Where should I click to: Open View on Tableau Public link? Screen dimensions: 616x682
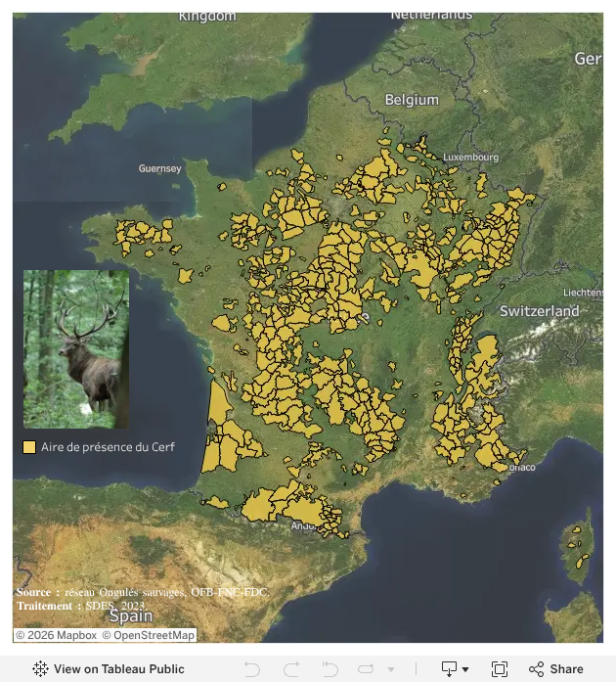click(x=109, y=669)
